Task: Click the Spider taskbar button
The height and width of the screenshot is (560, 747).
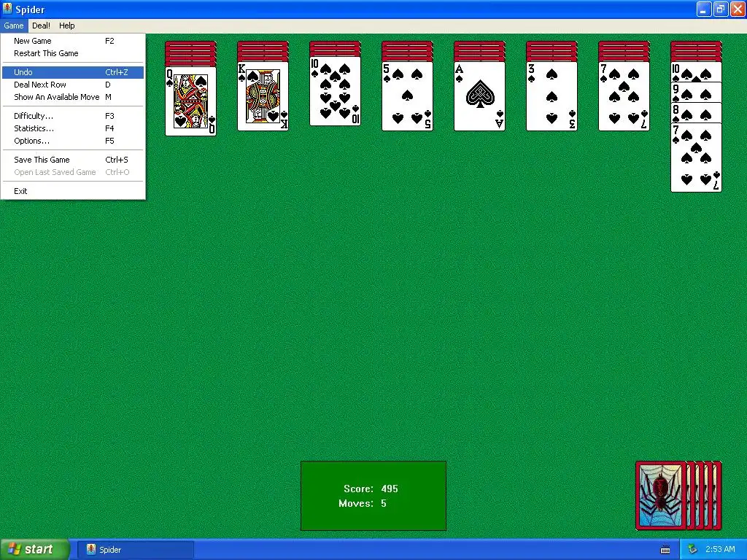Action: [135, 550]
